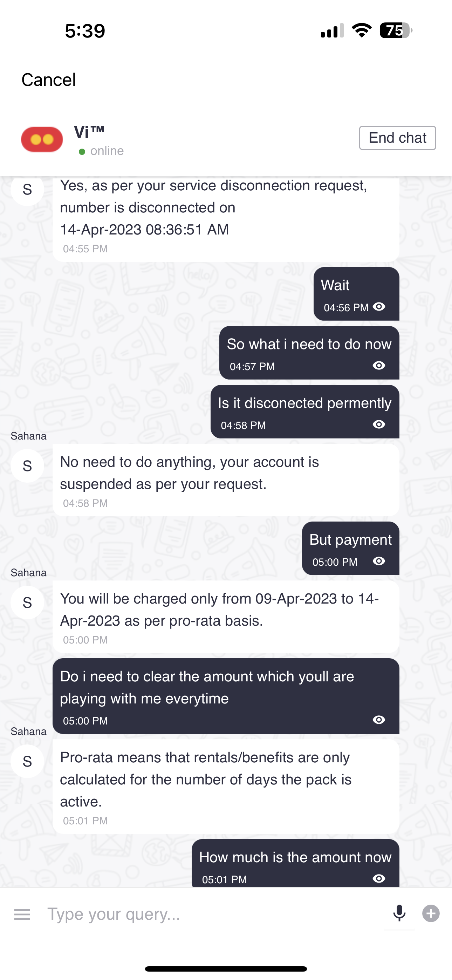Tap eye icon on 'Is it disconected' message
The image size is (452, 980).
coord(379,424)
